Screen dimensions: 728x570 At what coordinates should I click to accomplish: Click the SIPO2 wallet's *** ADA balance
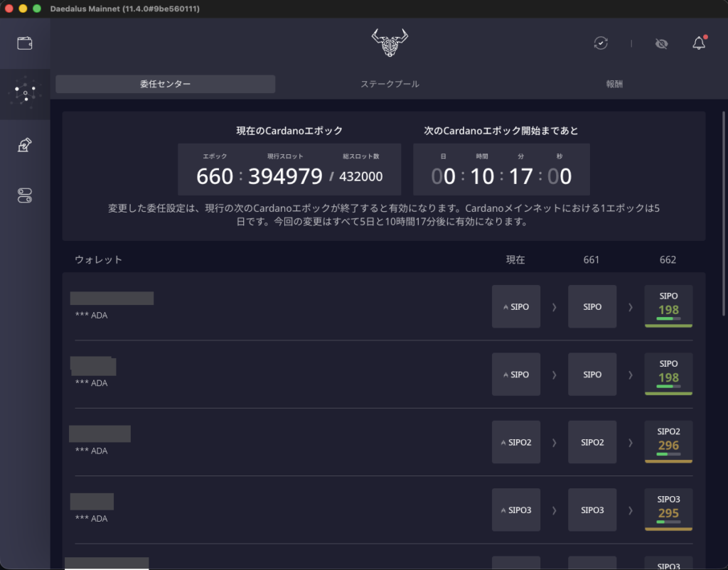coord(92,451)
